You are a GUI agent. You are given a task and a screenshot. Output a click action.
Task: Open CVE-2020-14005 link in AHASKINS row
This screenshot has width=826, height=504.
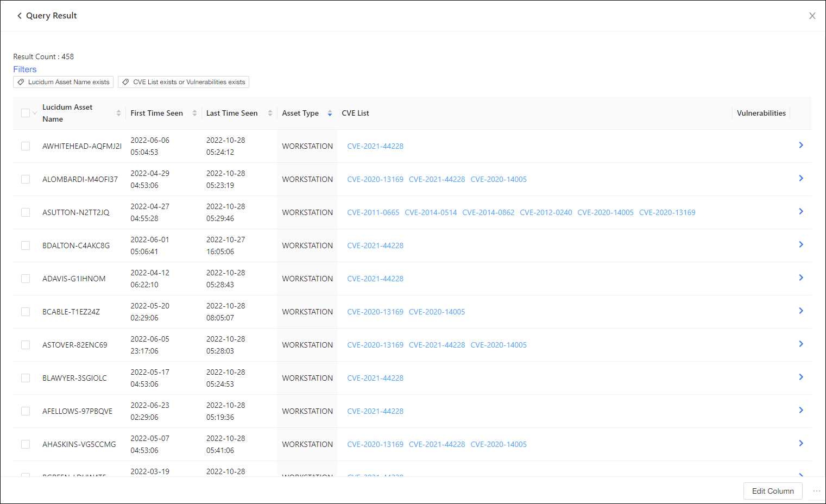click(x=499, y=444)
